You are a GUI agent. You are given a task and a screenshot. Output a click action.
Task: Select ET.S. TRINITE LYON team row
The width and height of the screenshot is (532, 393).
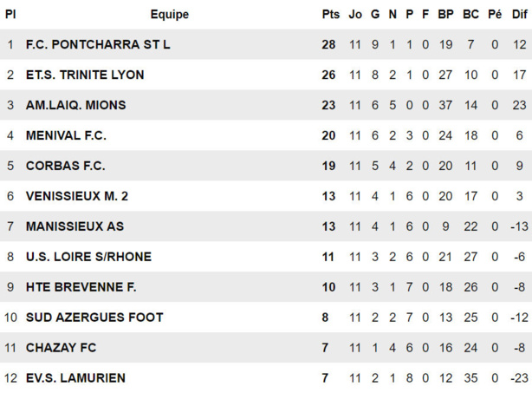85,75
